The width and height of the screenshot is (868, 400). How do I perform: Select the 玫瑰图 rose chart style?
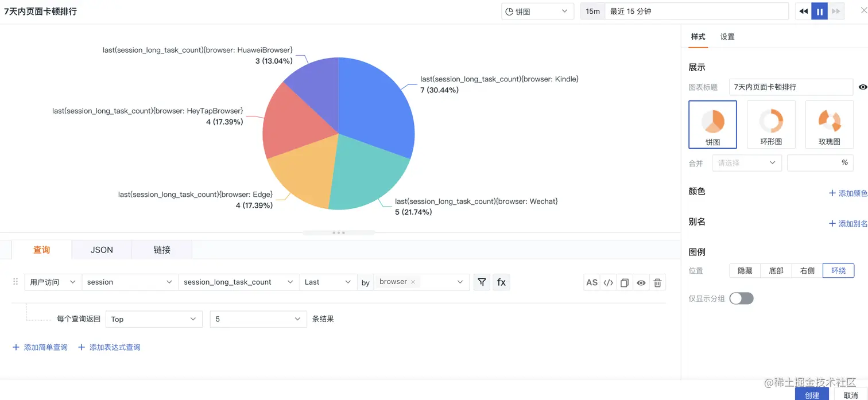pyautogui.click(x=830, y=125)
